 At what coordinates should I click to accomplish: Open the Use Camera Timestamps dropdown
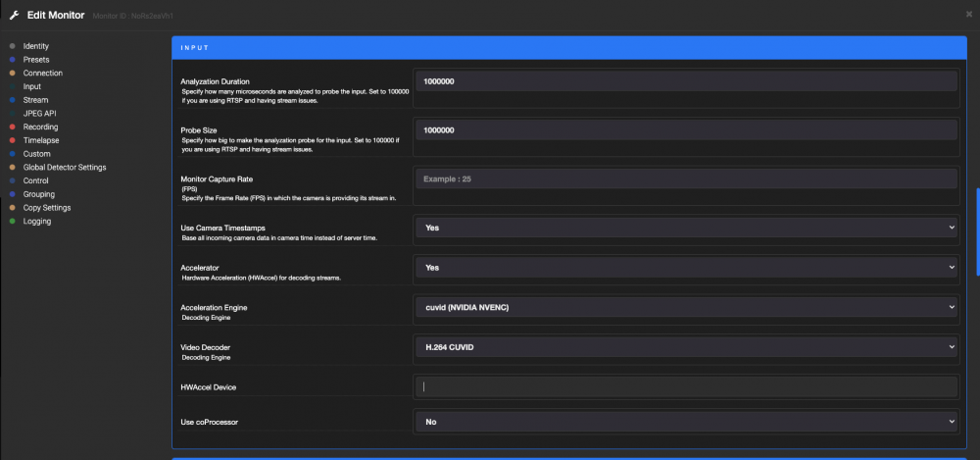[x=686, y=228]
